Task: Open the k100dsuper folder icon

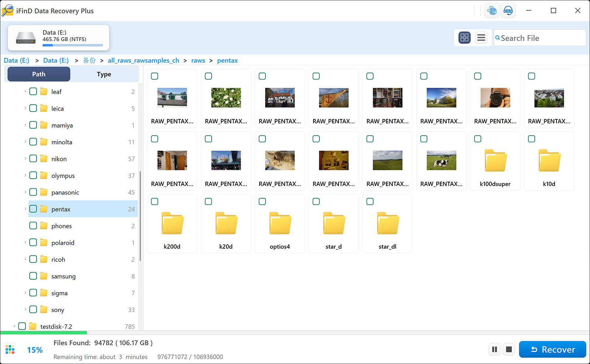Action: (496, 161)
